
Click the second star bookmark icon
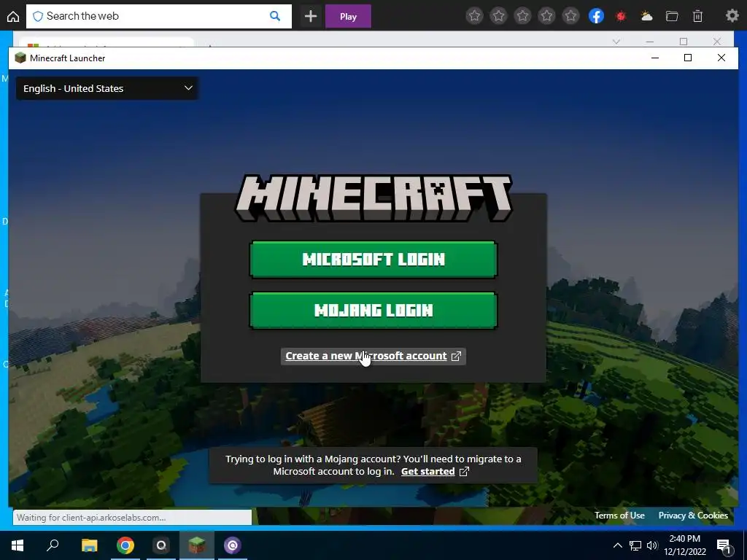click(x=499, y=16)
